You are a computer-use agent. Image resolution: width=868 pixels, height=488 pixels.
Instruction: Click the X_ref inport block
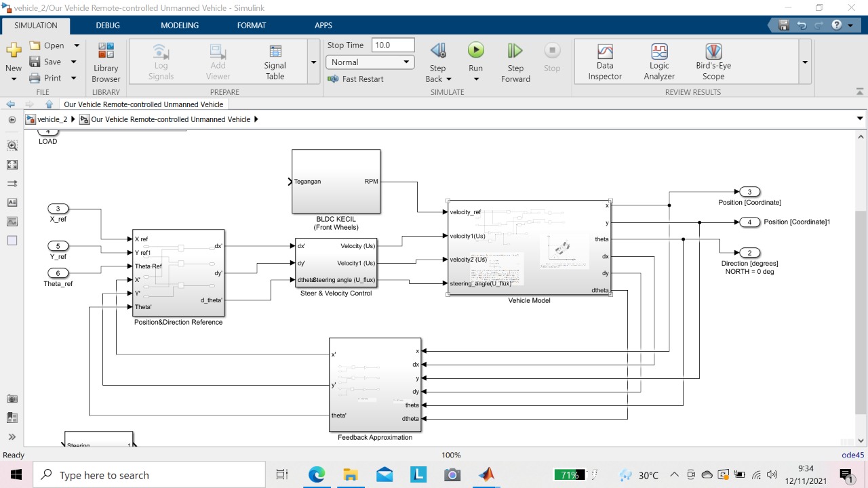tap(58, 209)
